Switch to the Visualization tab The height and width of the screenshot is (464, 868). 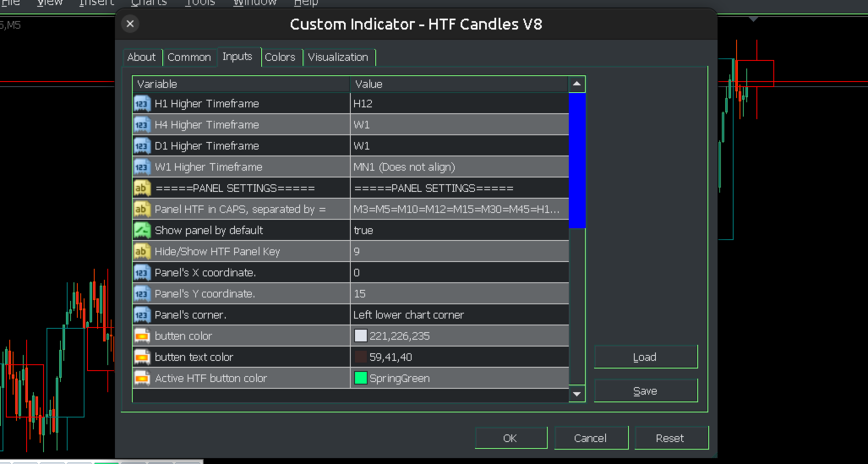(338, 57)
